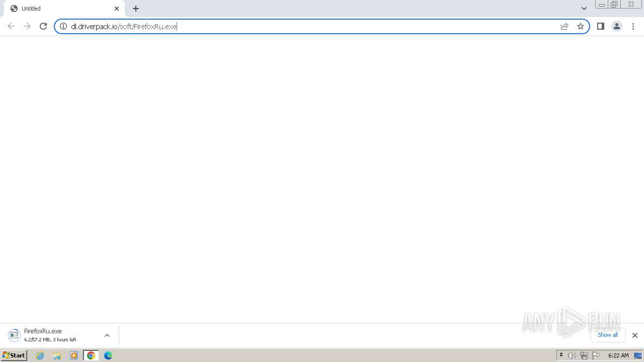Expand FirefoxRu.exe download options chevron
Screen dimensions: 644x362
point(107,335)
